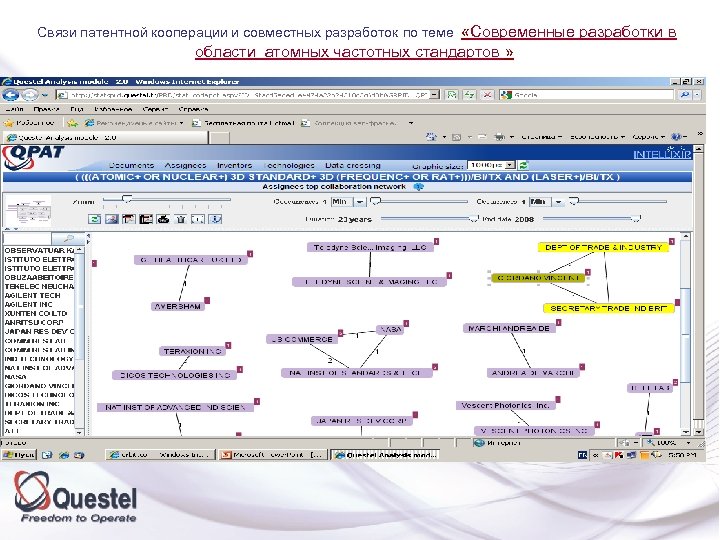This screenshot has height=540, width=720.
Task: Open the Безопасность command bar dropdown
Action: click(x=597, y=137)
